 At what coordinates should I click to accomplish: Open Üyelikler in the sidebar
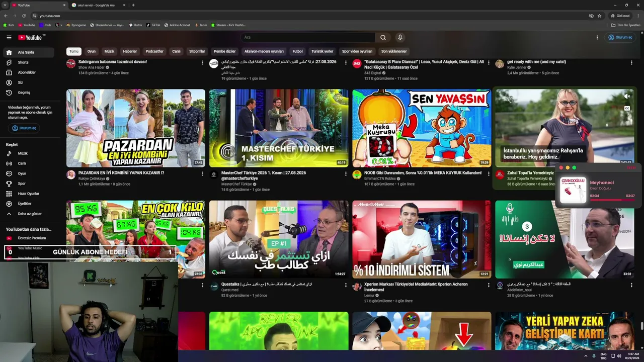pos(29,204)
